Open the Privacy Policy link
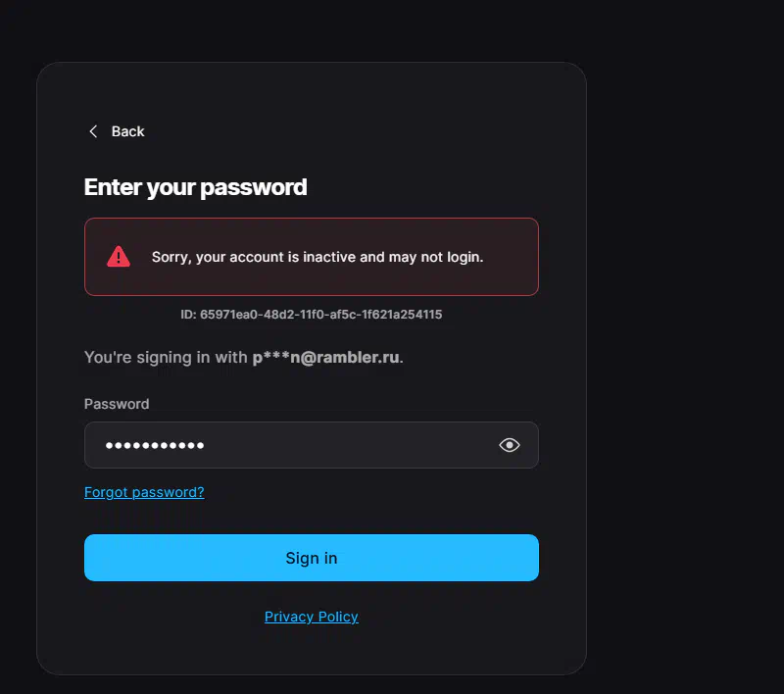This screenshot has width=784, height=694. pyautogui.click(x=311, y=617)
